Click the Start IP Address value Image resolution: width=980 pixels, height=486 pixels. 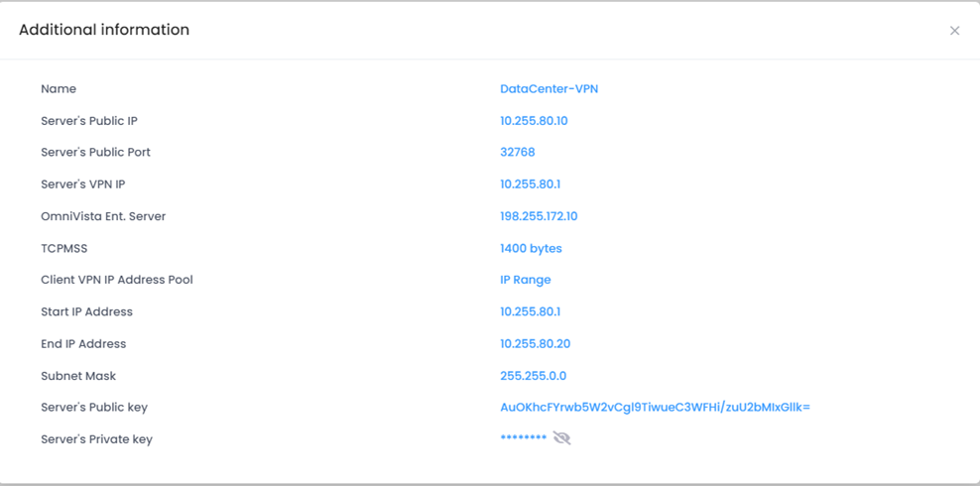530,311
